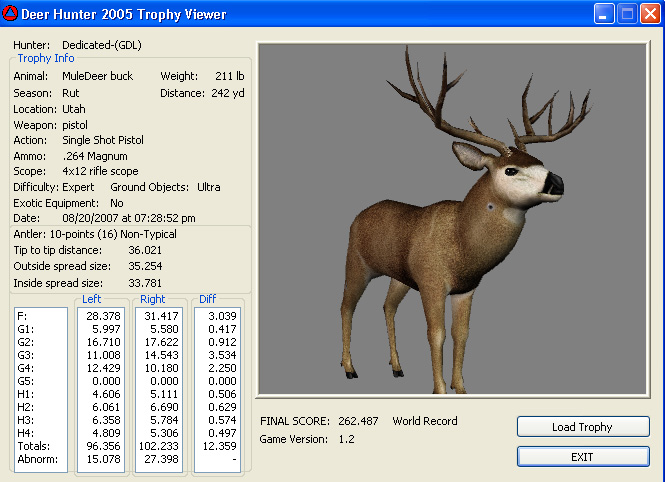This screenshot has width=665, height=482.
Task: Click the measurement labels list starting with F:
Action: point(40,387)
